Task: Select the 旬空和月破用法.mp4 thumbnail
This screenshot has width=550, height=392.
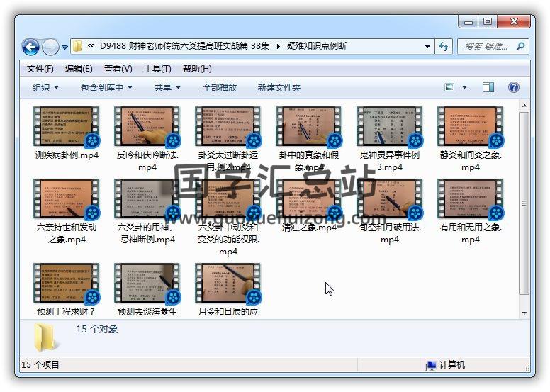Action: click(389, 199)
